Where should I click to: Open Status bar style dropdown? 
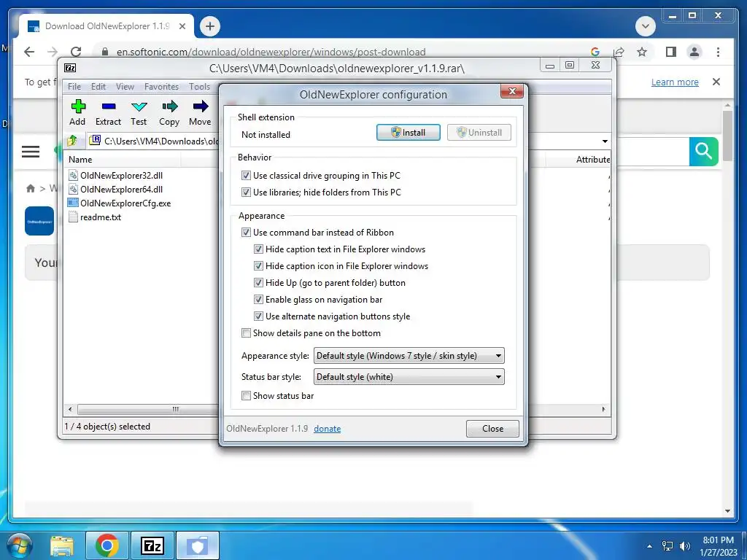coord(409,377)
